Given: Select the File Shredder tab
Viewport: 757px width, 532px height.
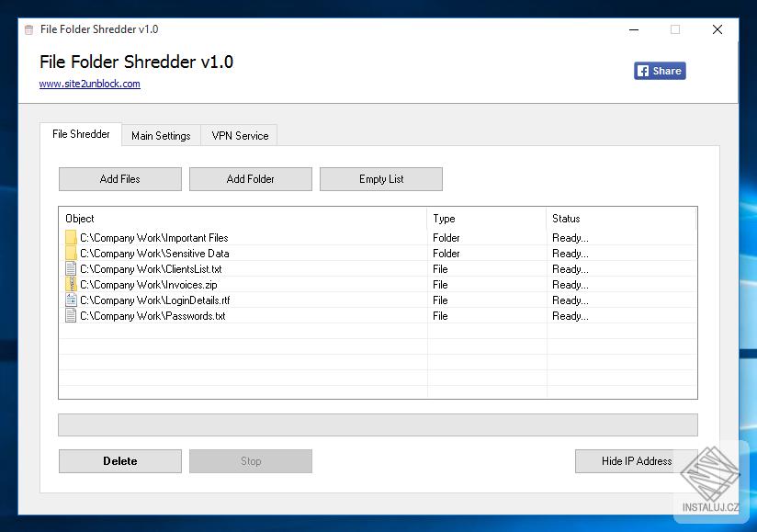Looking at the screenshot, I should coord(80,133).
